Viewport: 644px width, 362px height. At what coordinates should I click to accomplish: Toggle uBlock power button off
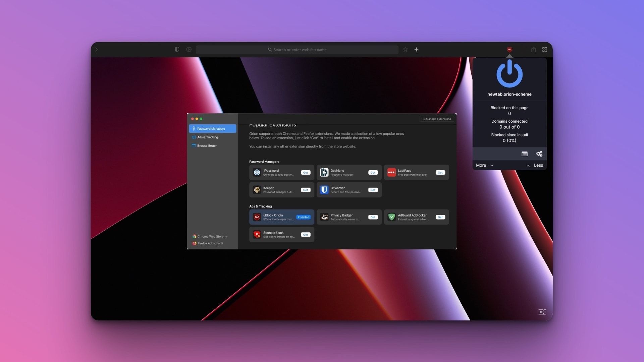(509, 74)
